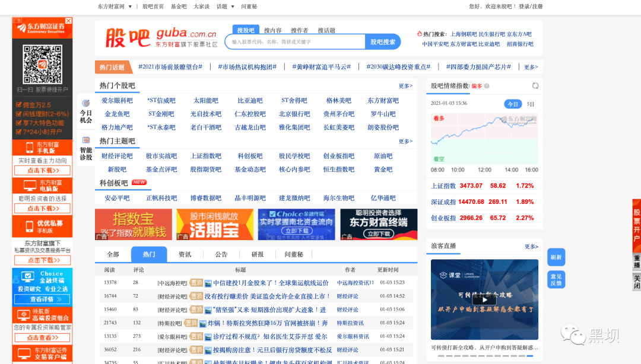Screen dimensions: 641x364
Task: Click image icon in 按揭购房注意 row
Action: tap(208, 350)
